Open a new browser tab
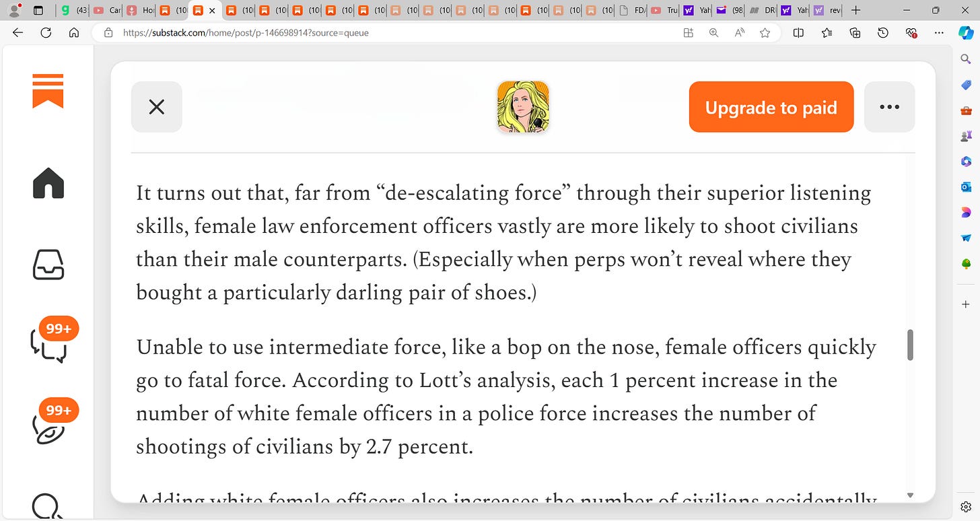The image size is (980, 521). pos(855,10)
